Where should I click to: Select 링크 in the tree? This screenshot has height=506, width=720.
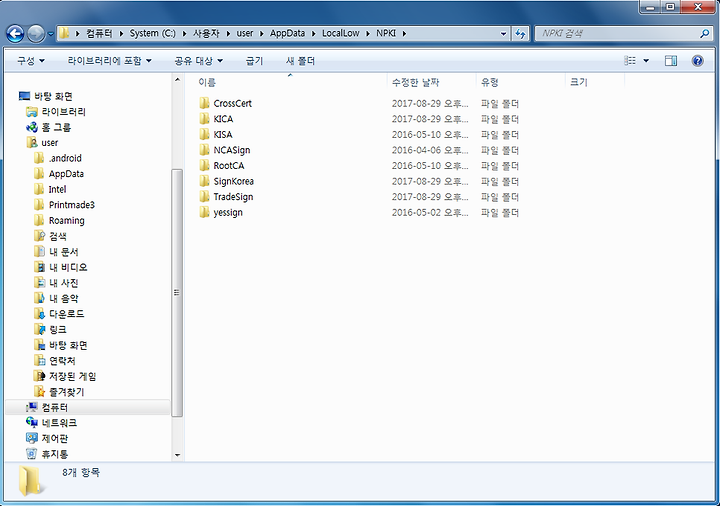click(58, 330)
